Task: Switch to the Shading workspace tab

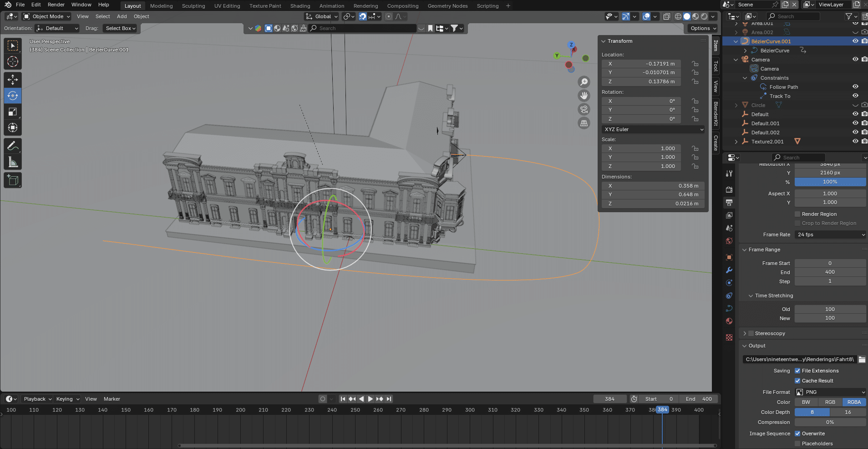Action: (x=299, y=5)
